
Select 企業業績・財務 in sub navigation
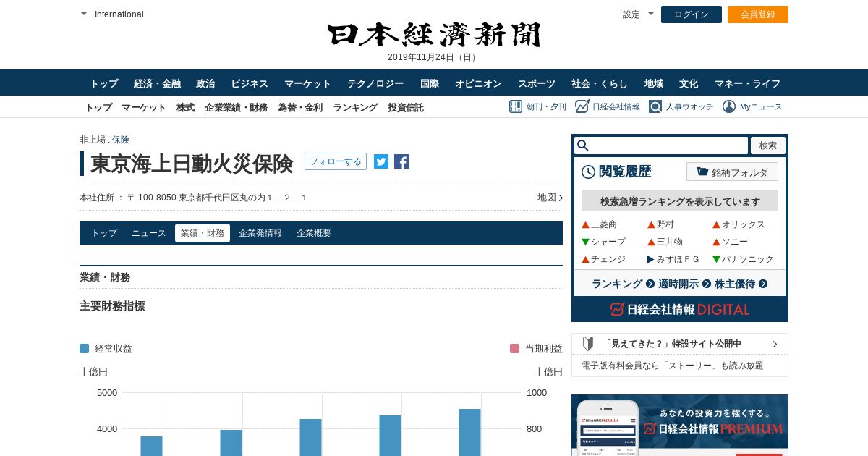[236, 107]
